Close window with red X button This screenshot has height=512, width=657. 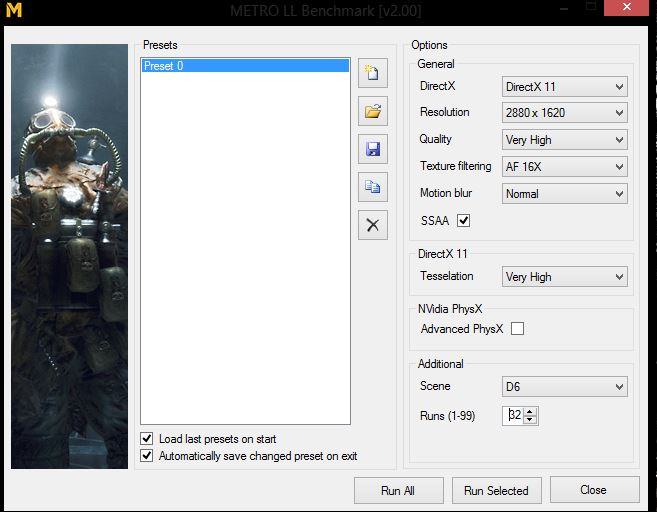[x=626, y=7]
